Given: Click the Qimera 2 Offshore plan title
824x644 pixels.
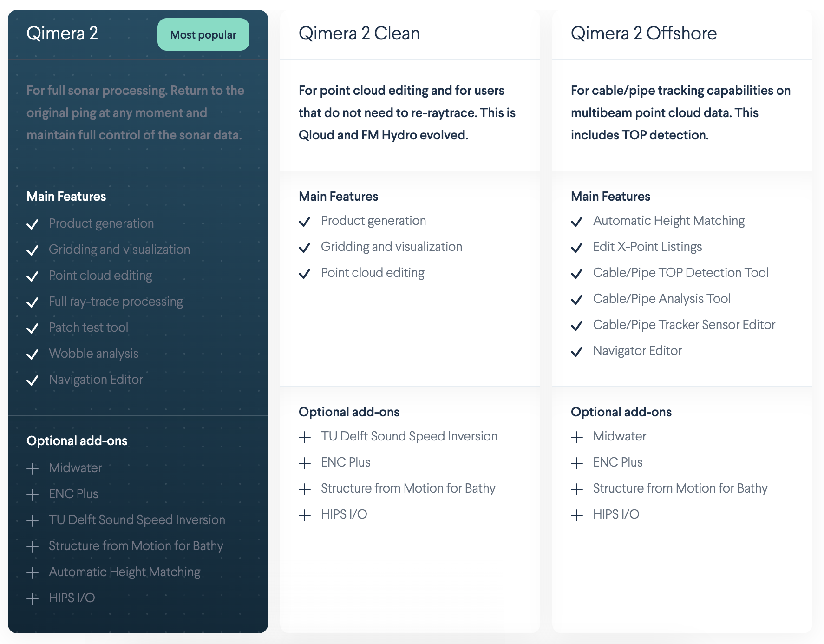Looking at the screenshot, I should 644,33.
